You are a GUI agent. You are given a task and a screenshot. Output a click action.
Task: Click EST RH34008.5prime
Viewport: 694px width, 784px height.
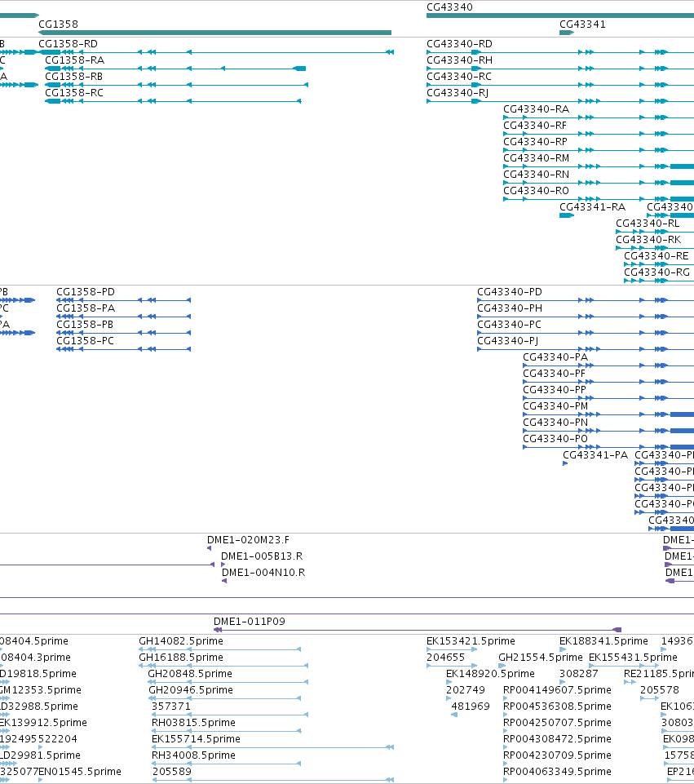(193, 755)
